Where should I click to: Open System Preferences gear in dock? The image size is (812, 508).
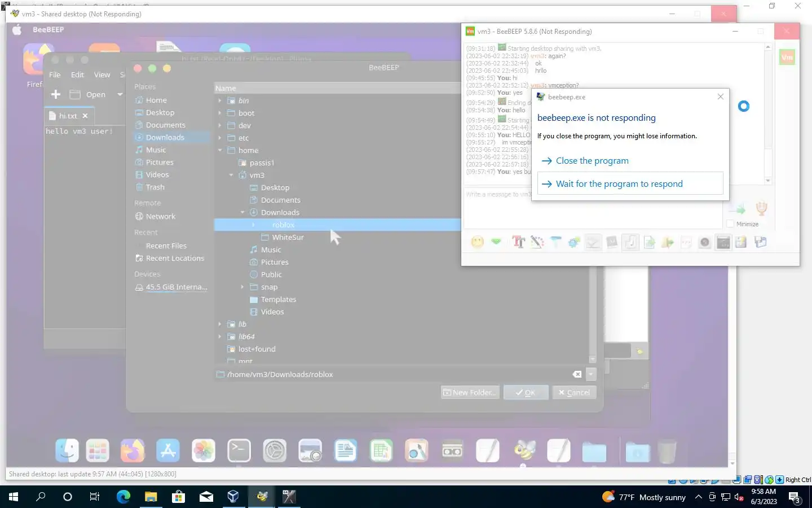275,450
